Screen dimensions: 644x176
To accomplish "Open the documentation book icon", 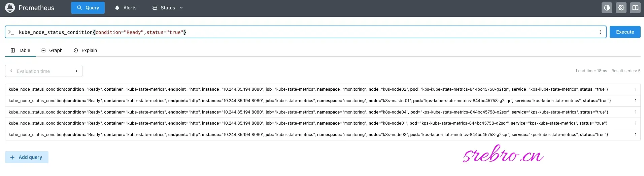I will pos(635,8).
